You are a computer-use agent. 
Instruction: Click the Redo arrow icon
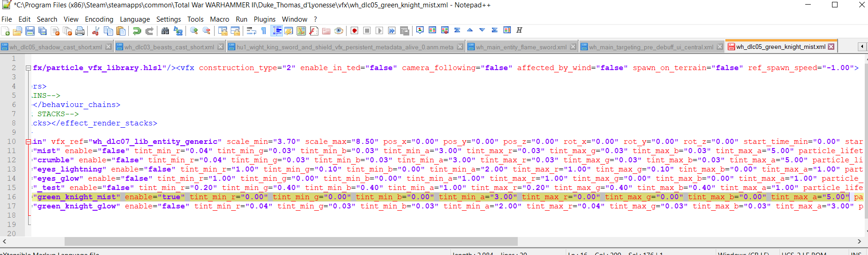(x=150, y=31)
